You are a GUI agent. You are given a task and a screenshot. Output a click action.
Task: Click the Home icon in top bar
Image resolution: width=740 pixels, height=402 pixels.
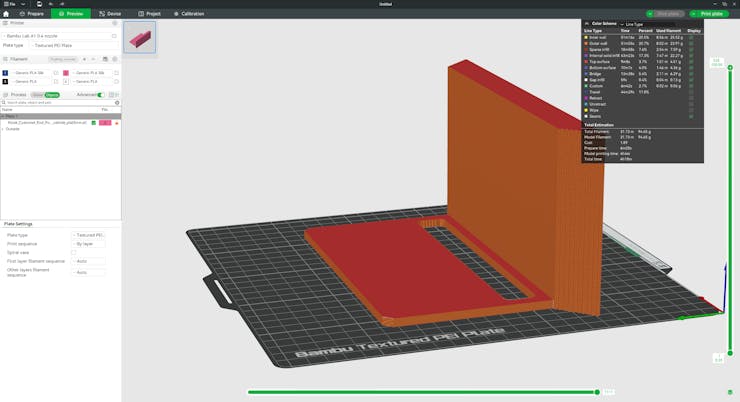click(6, 14)
